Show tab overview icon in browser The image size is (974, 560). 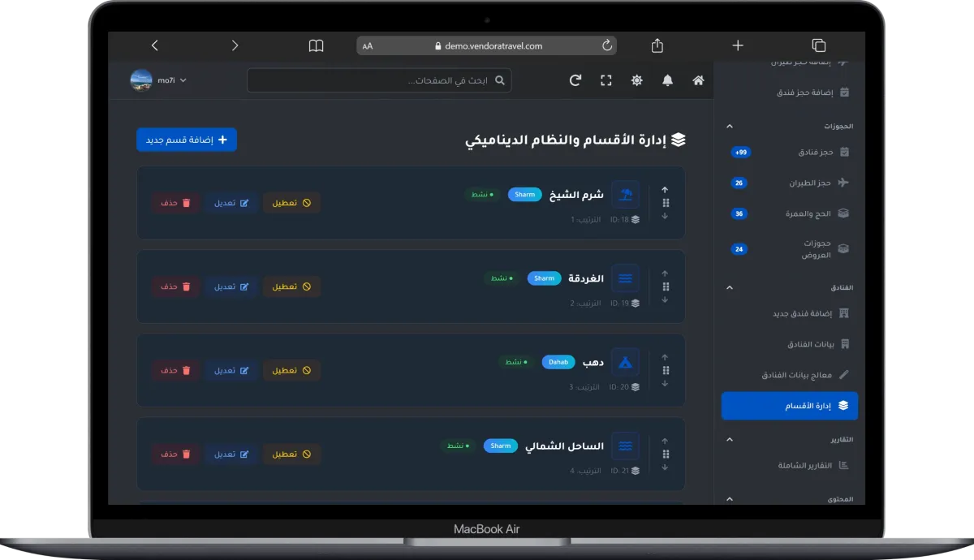[818, 45]
